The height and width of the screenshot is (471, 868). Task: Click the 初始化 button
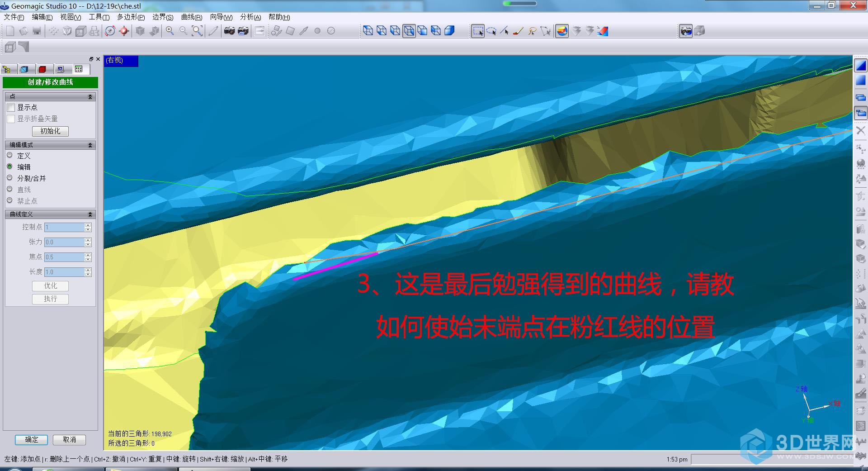pyautogui.click(x=50, y=131)
